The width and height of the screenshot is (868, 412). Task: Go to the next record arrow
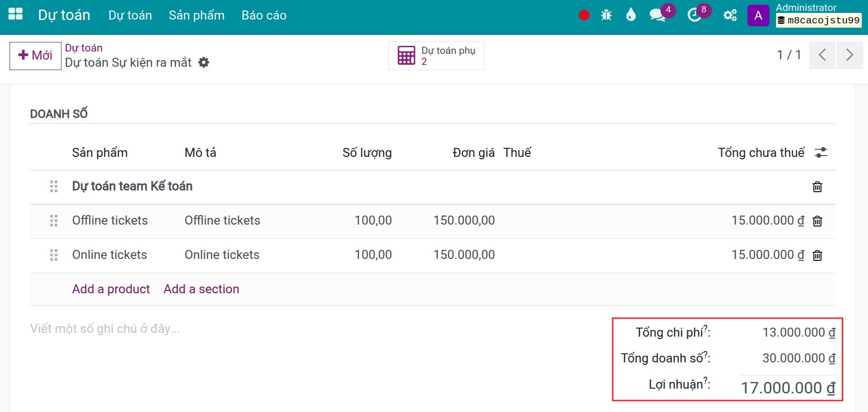point(849,55)
